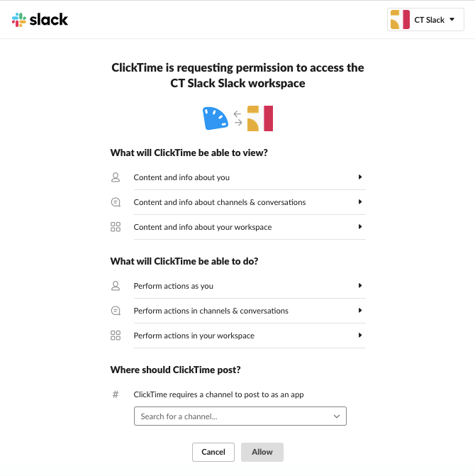Click the person icon beside 'Perform actions as you'
The width and height of the screenshot is (475, 476).
click(x=116, y=286)
